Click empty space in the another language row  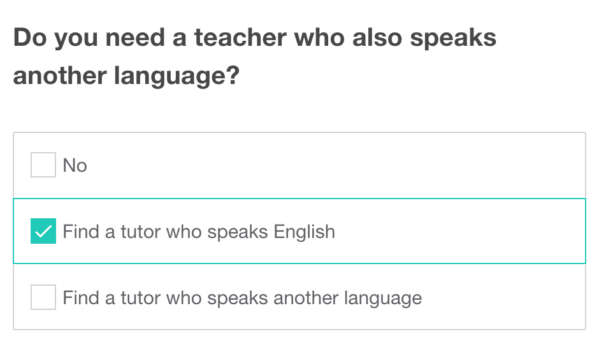[x=503, y=298]
